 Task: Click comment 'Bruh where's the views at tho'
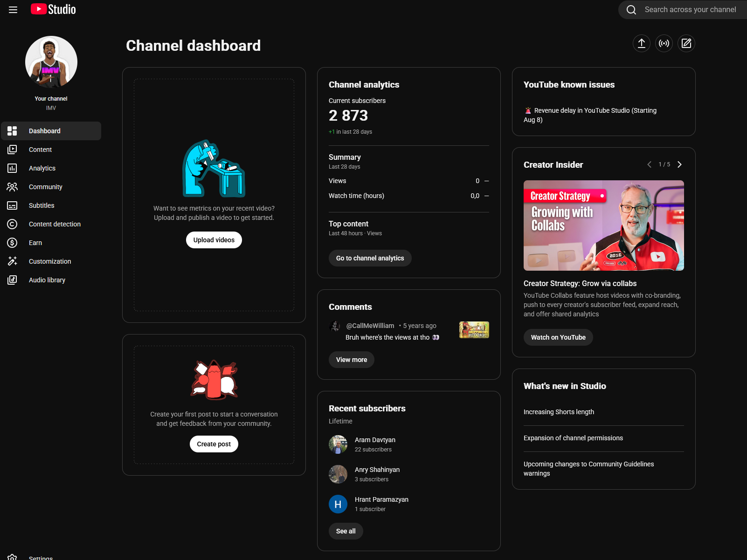point(392,337)
